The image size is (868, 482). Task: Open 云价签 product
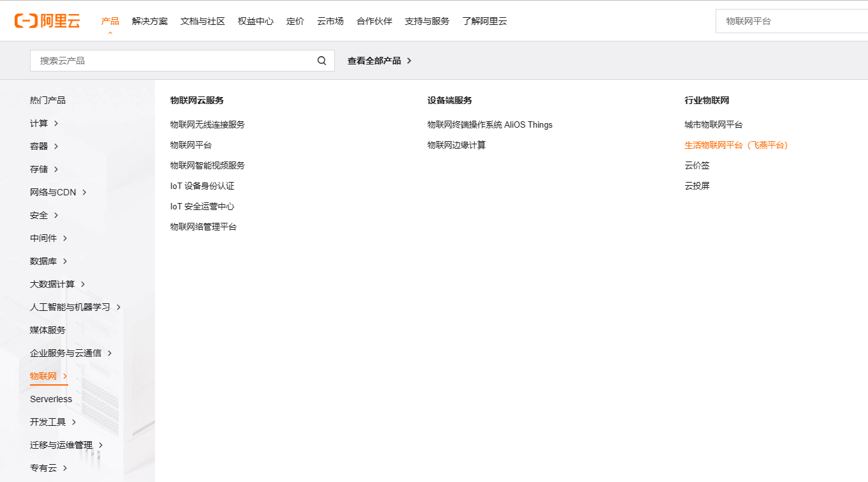(x=697, y=165)
